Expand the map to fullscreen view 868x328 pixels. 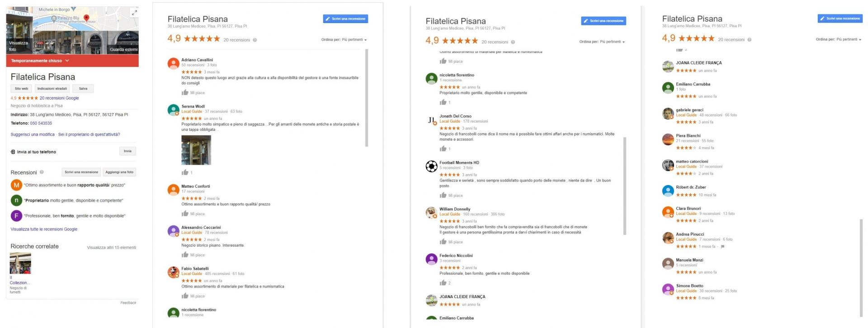point(134,13)
